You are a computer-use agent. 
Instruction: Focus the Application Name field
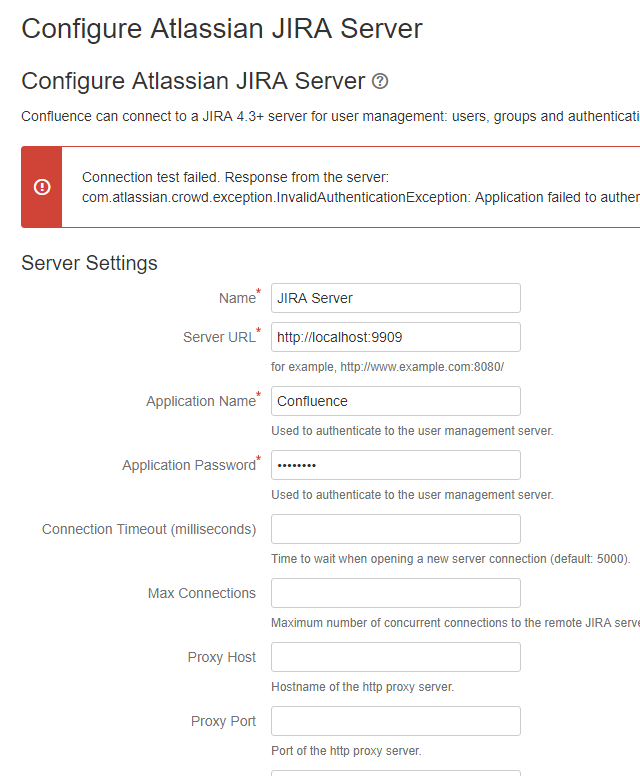click(395, 401)
